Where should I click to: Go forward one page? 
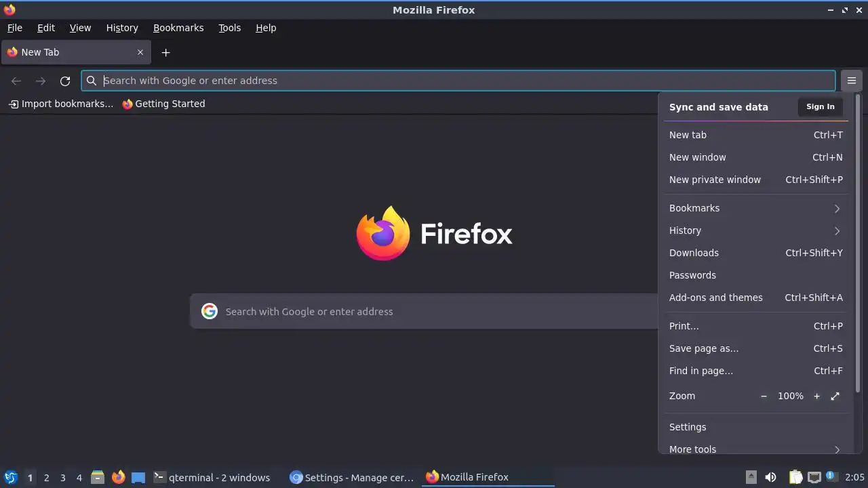pos(41,81)
